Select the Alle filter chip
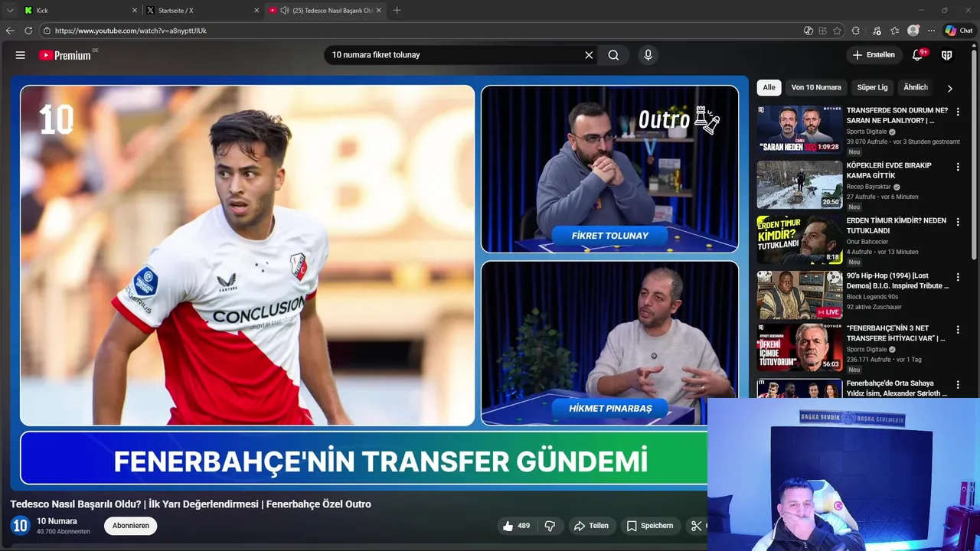 (769, 87)
